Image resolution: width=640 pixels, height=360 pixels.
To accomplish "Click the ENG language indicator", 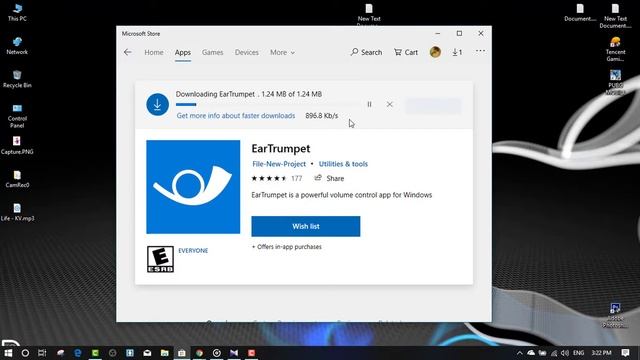I will click(578, 353).
